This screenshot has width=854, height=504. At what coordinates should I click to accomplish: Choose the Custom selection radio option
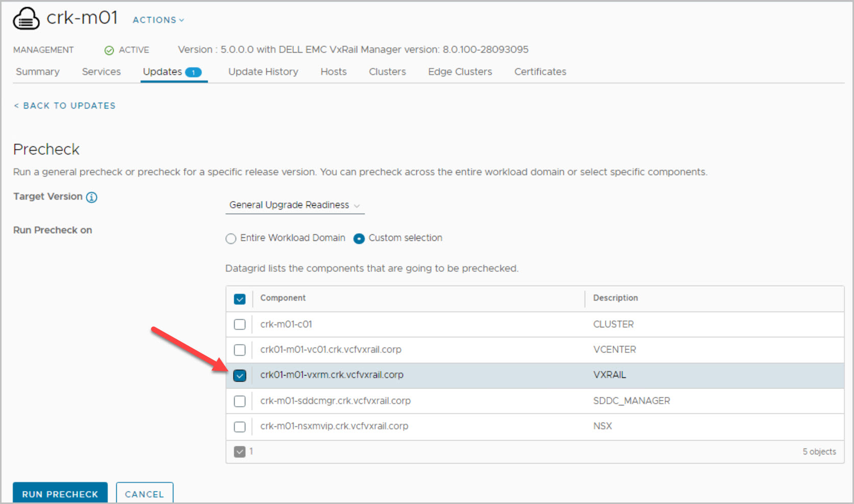(359, 238)
